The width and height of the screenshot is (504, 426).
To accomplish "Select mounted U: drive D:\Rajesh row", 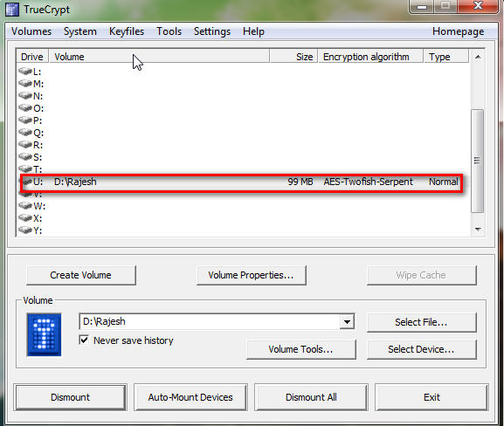I will (242, 182).
